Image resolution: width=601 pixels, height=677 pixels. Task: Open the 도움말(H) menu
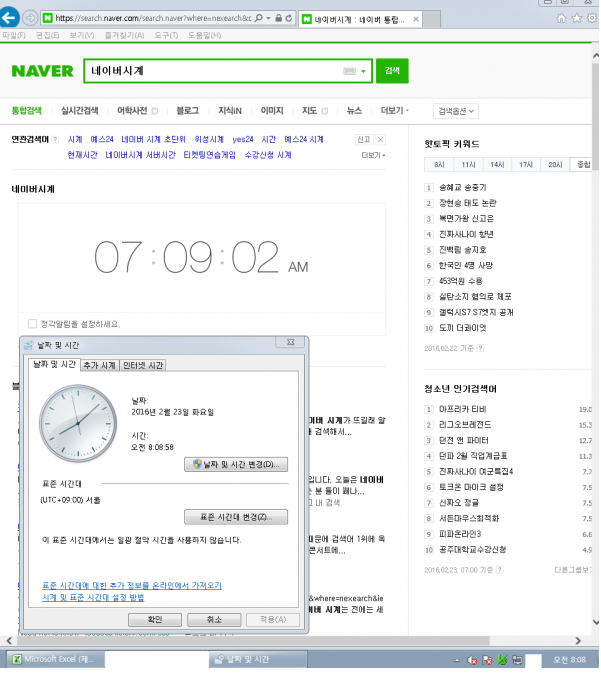204,35
